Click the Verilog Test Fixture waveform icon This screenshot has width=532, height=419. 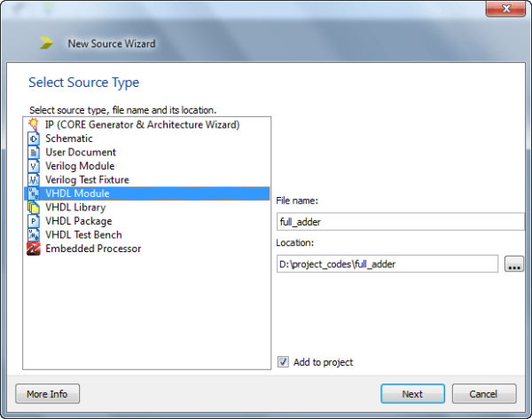(x=34, y=180)
